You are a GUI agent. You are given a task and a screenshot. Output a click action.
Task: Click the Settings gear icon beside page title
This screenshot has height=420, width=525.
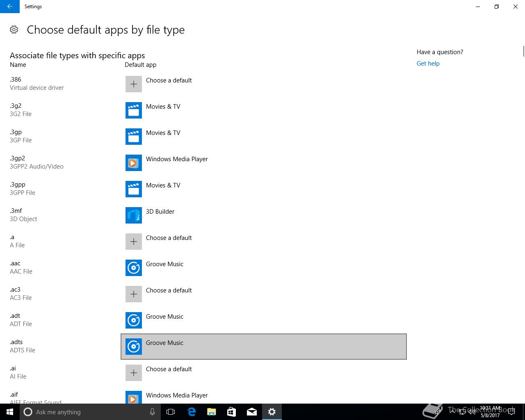click(14, 30)
